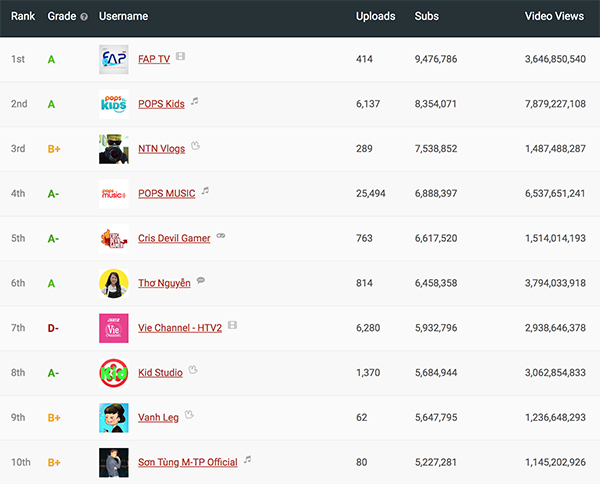Click the gaming icon next to Cris Devil Gamer
The height and width of the screenshot is (484, 600).
click(x=221, y=236)
